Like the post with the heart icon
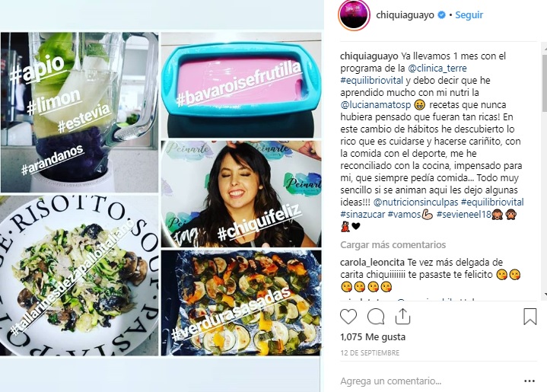The image size is (547, 392). [348, 317]
